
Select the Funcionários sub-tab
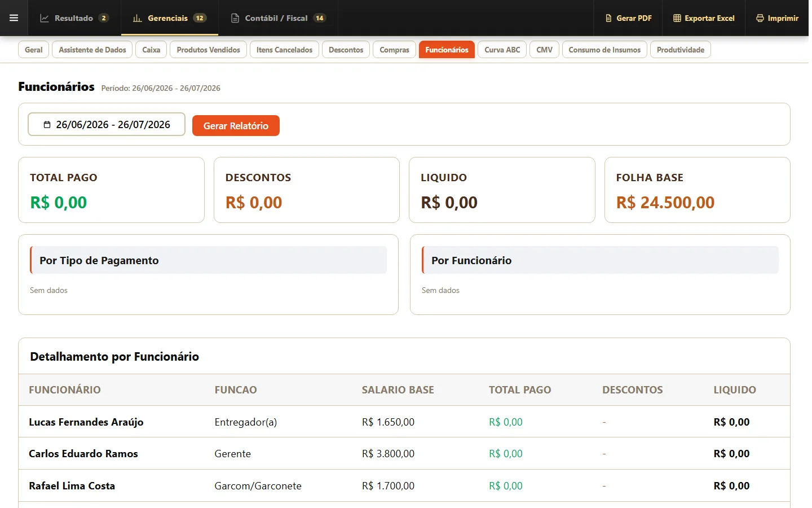click(447, 50)
